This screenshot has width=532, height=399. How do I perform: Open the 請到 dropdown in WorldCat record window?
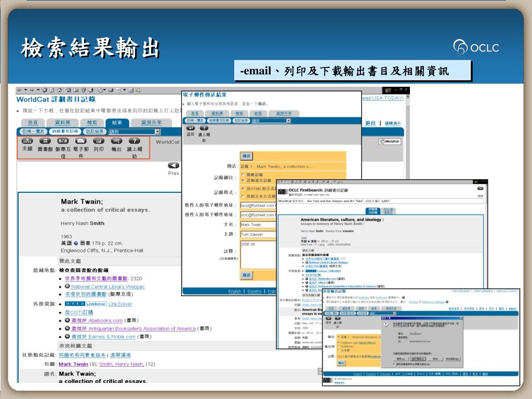click(x=135, y=131)
